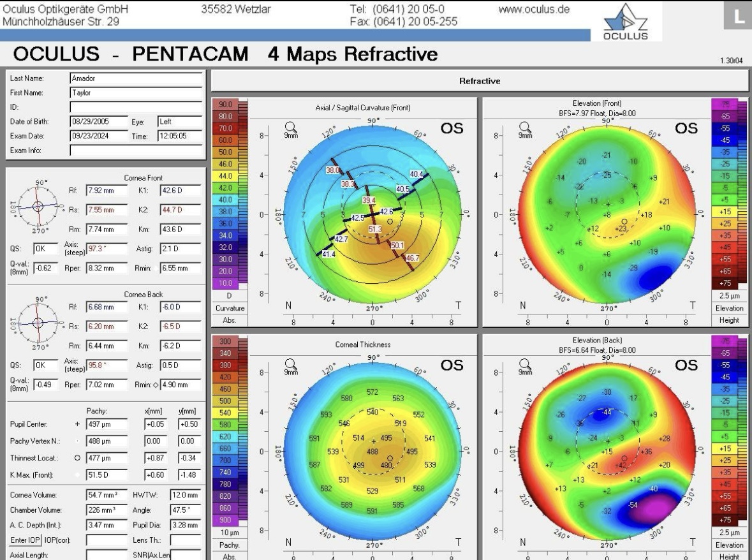
Task: Click the Elevation (Front) map title
Action: point(597,103)
